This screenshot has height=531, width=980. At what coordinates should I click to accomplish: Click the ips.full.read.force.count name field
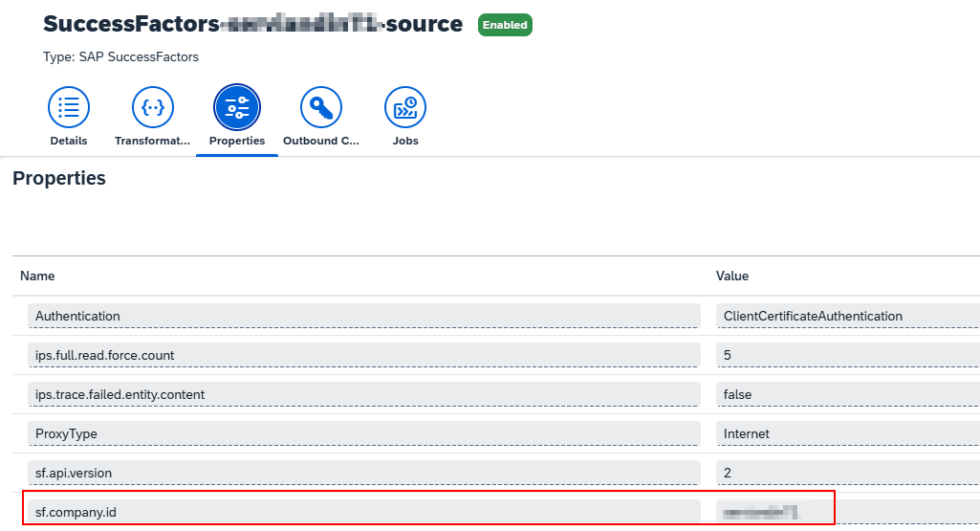(x=363, y=355)
